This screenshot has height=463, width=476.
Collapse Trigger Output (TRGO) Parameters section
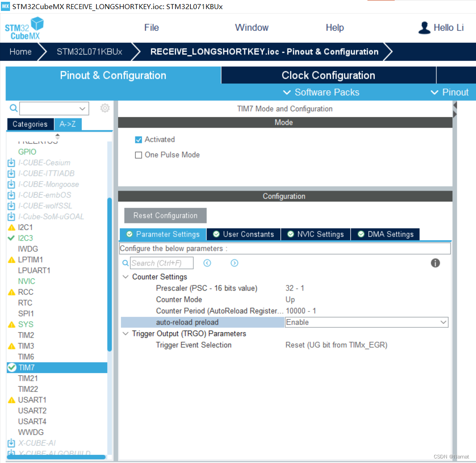[x=125, y=334]
